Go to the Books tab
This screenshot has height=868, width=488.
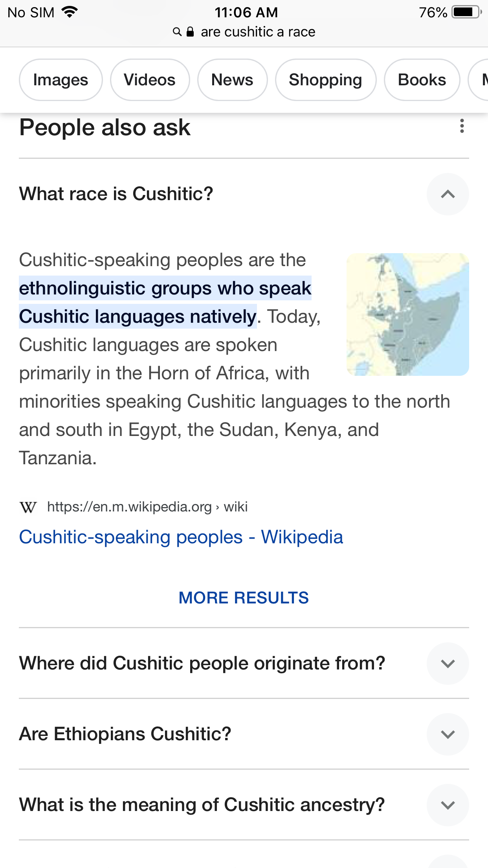(x=422, y=80)
